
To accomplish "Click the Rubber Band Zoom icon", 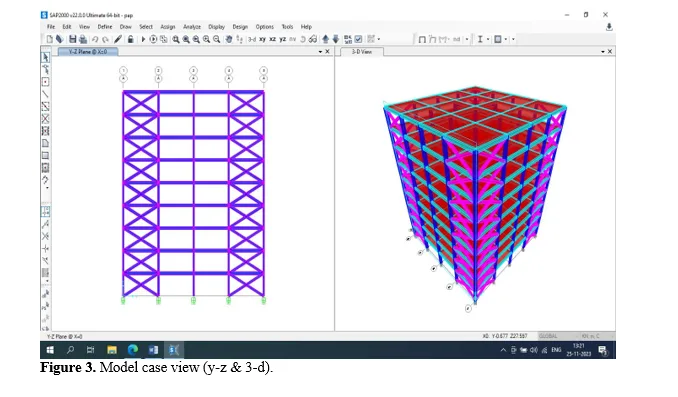I will [176, 39].
